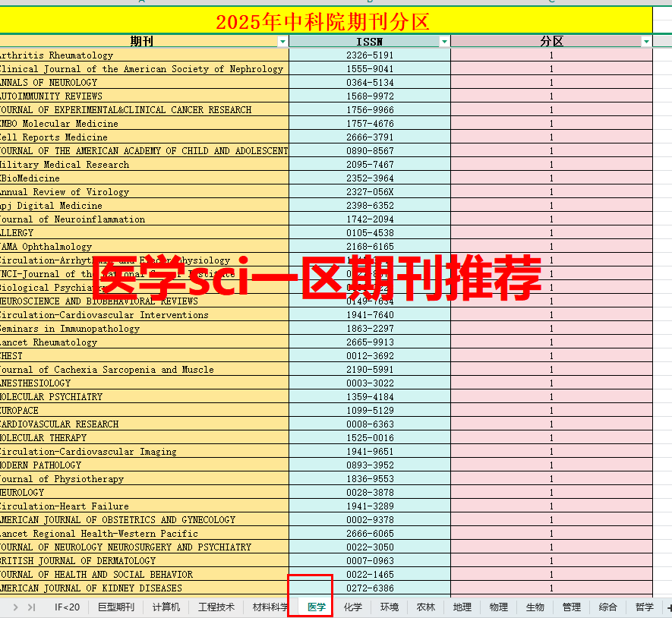This screenshot has width=672, height=618.
Task: Select the Journal of Physiotherapy cell
Action: point(144,479)
